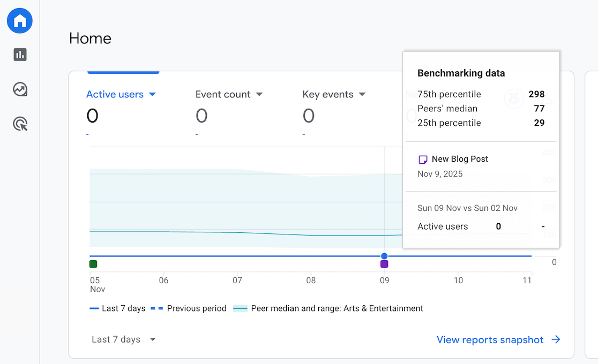Click the purple New Blog Post annotation icon
Viewport: 598px width, 364px height.
pyautogui.click(x=423, y=159)
